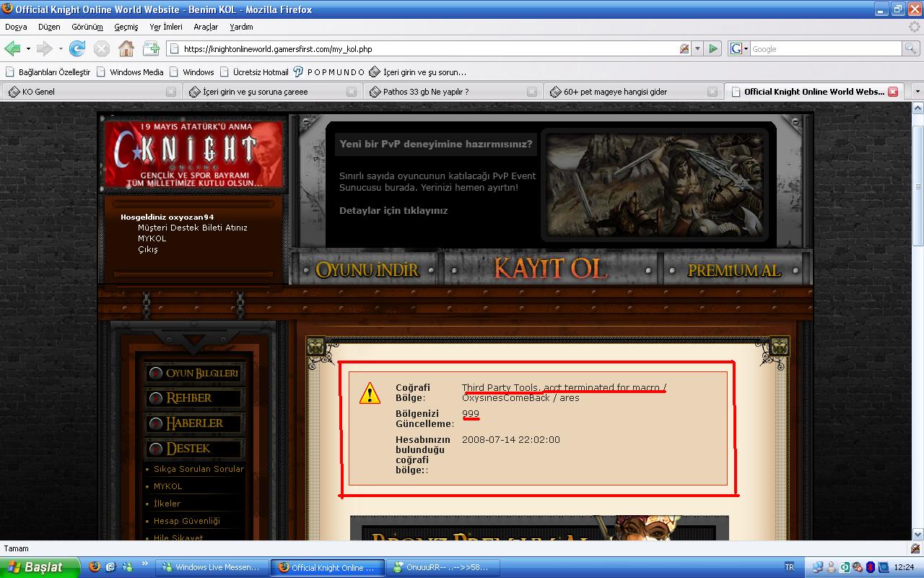The height and width of the screenshot is (578, 924).
Task: Click the İlkeler sidebar link
Action: pyautogui.click(x=167, y=504)
